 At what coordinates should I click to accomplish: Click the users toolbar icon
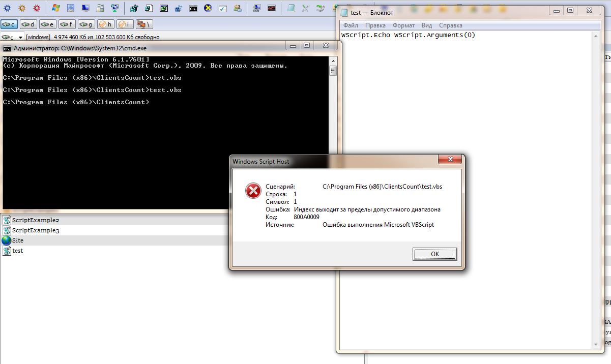tap(238, 8)
